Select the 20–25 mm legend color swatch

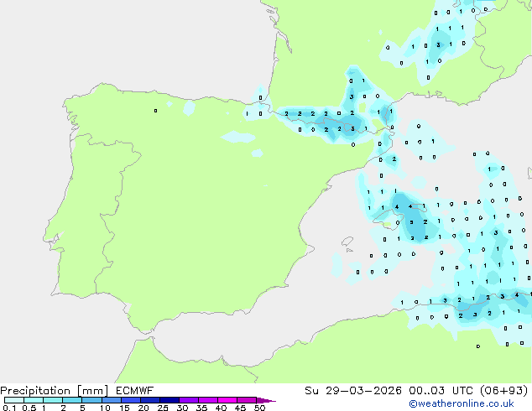pyautogui.click(x=149, y=400)
